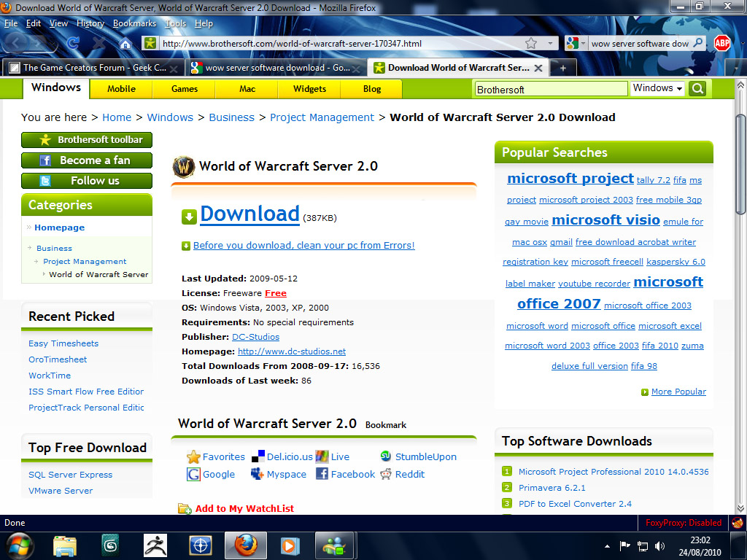747x560 pixels.
Task: Select the Widgets site tab
Action: pos(309,89)
